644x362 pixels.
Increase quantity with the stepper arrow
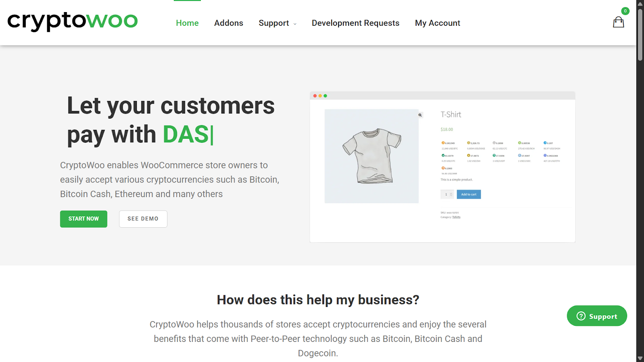(x=452, y=193)
